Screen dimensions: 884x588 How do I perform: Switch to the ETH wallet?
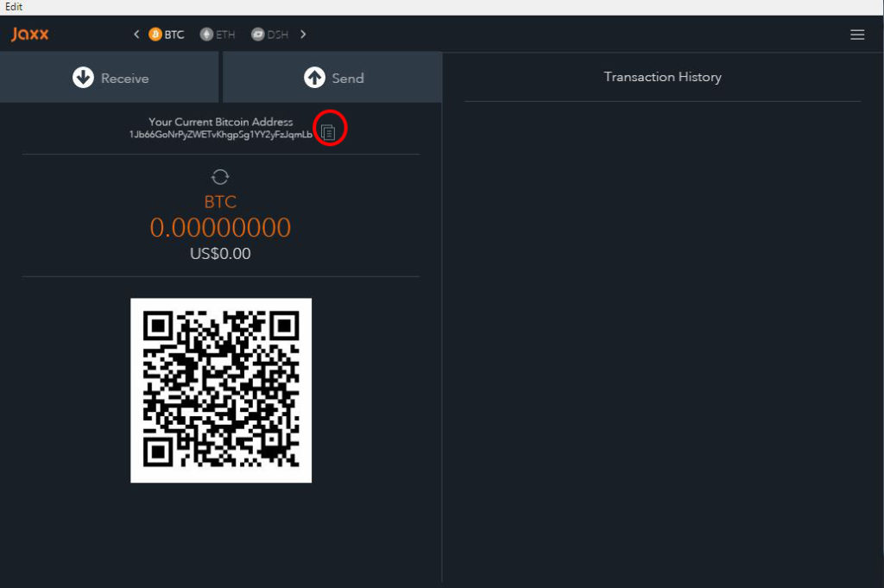click(218, 35)
